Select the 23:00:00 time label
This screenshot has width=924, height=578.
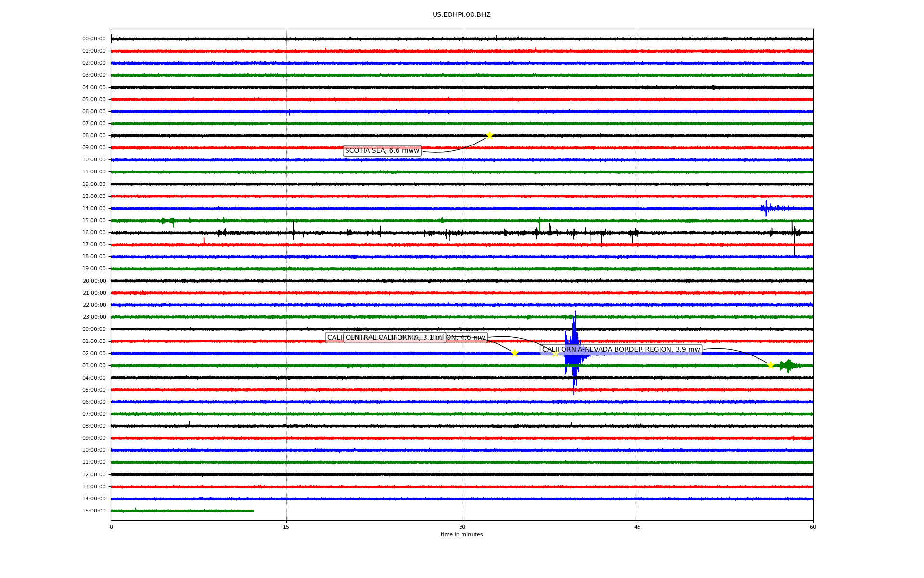(x=94, y=317)
